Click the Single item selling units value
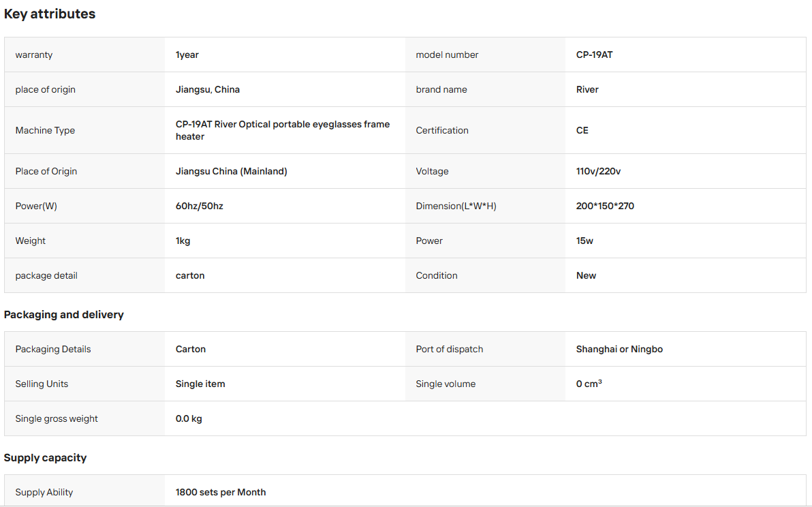The image size is (812, 507). coord(200,384)
